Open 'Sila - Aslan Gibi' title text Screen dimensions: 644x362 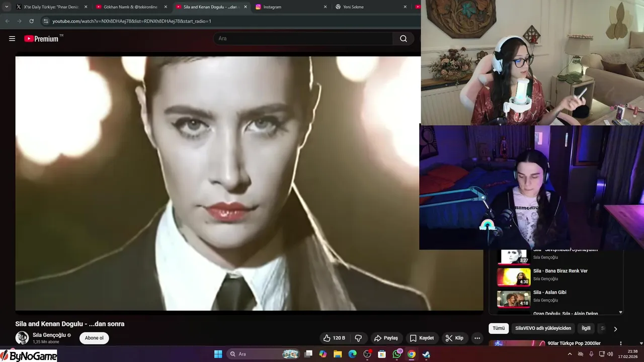550,293
